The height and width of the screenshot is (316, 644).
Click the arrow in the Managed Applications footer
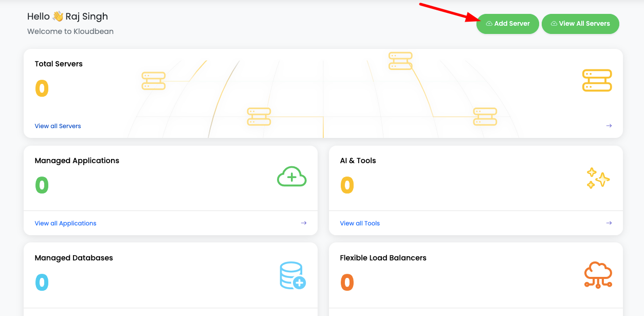(303, 223)
